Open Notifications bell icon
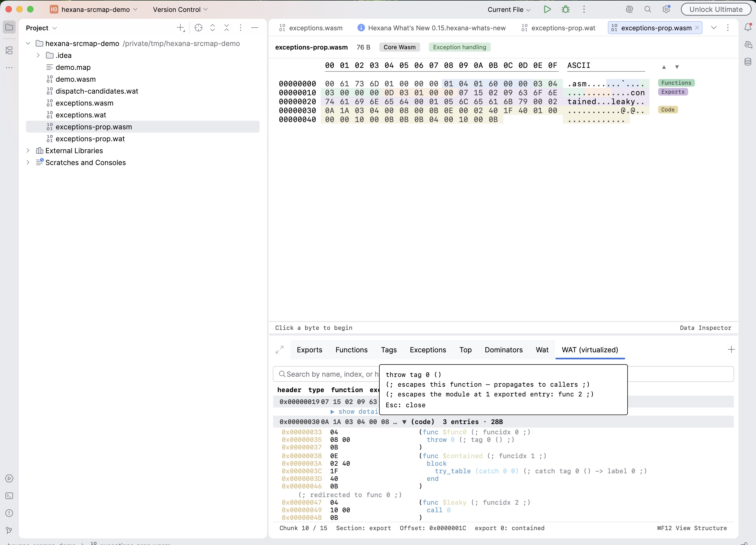This screenshot has height=545, width=756. tap(748, 27)
